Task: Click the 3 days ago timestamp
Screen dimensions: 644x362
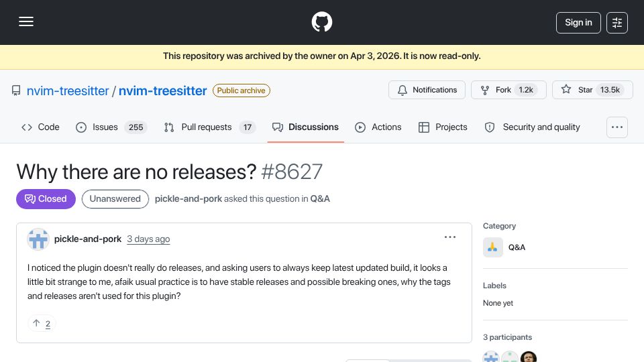Action: tap(148, 239)
